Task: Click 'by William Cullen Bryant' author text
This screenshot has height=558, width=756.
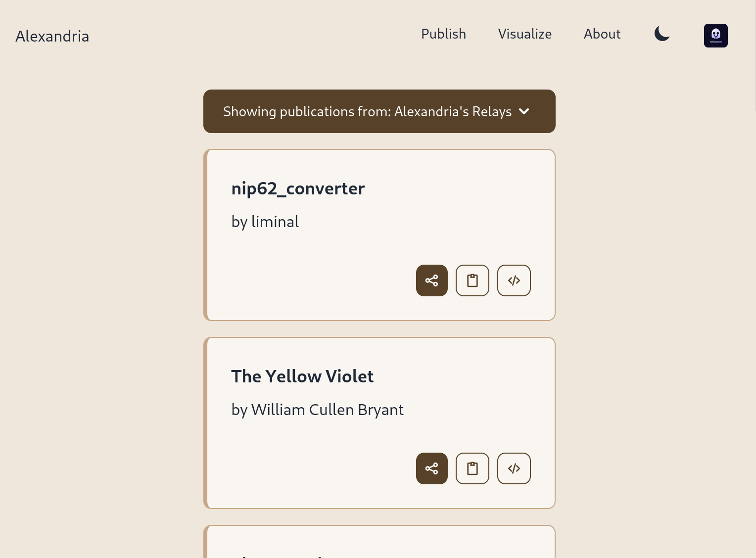Action: (317, 410)
